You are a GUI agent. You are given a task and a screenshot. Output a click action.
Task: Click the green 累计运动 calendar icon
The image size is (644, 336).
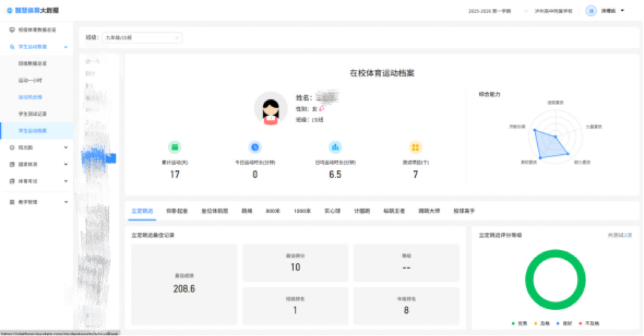pos(175,147)
